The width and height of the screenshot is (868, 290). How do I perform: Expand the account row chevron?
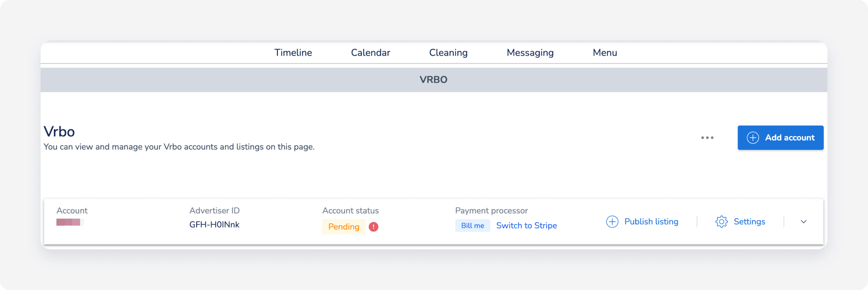(803, 222)
